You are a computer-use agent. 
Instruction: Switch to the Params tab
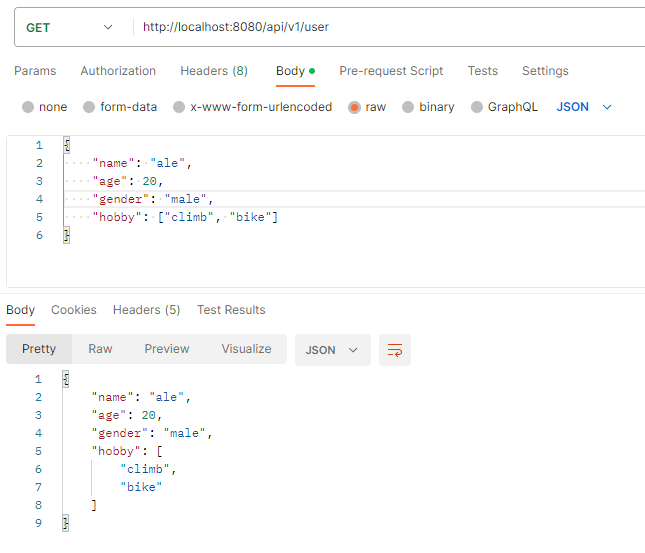click(35, 71)
